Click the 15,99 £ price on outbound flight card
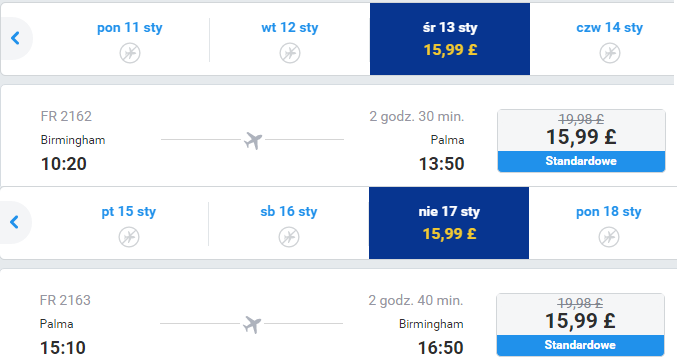 click(581, 137)
